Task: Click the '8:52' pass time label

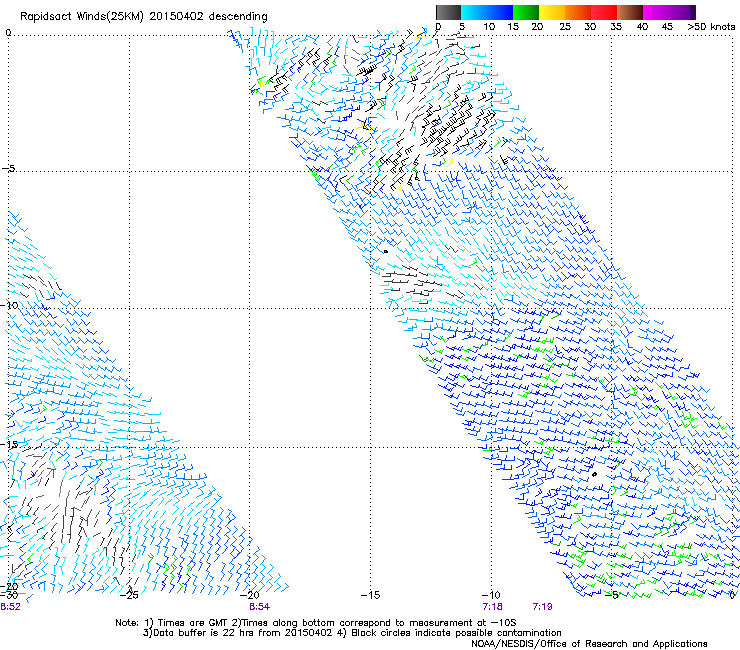Action: (x=10, y=607)
